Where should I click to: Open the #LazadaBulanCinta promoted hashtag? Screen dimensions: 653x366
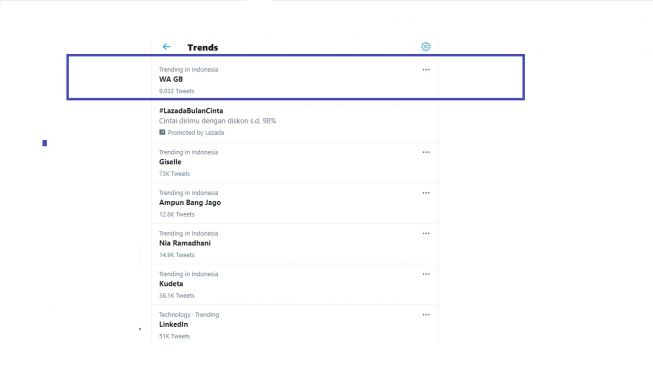coord(191,111)
